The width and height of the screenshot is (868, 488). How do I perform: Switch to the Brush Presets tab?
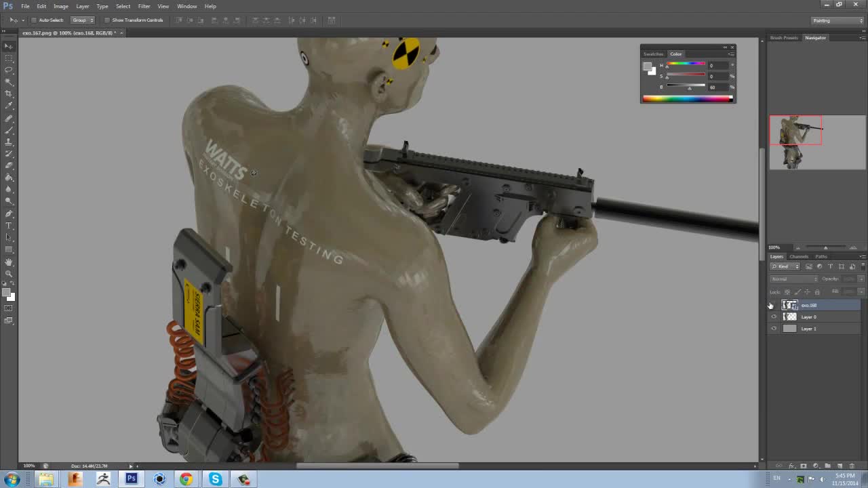tap(784, 38)
